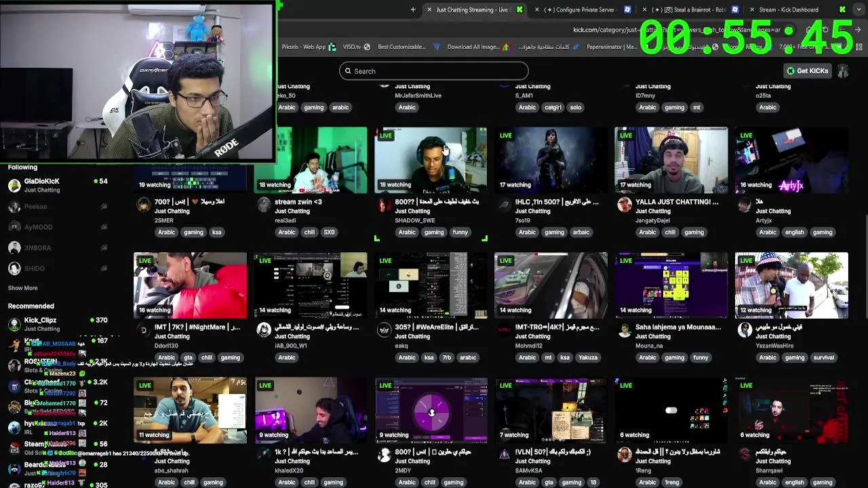Click the Mohmdi12 channel avatar
The width and height of the screenshot is (868, 488).
pyautogui.click(x=504, y=330)
